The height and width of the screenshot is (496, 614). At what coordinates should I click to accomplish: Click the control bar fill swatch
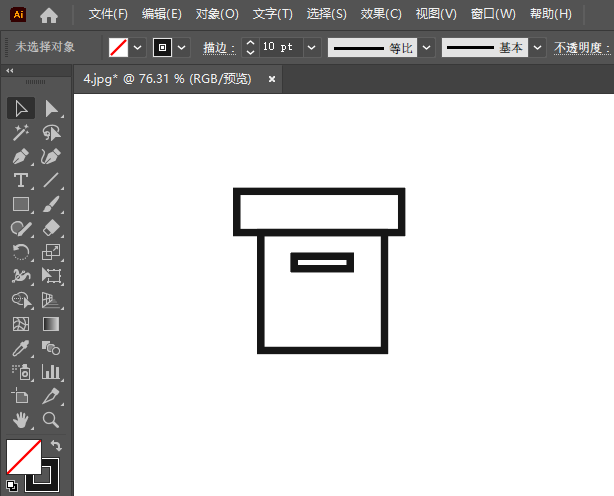(x=118, y=48)
